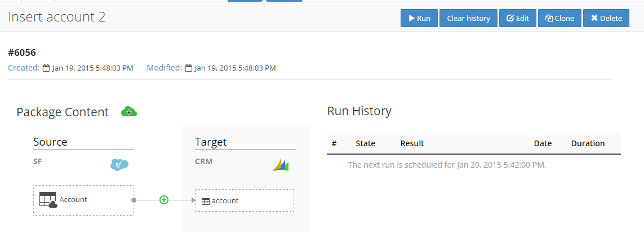This screenshot has width=644, height=232.
Task: Click the calendar icon beside Created
Action: coord(46,68)
